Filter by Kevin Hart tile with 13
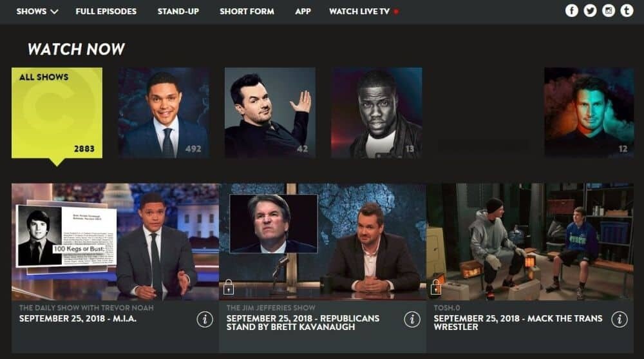644x359 pixels. point(377,113)
